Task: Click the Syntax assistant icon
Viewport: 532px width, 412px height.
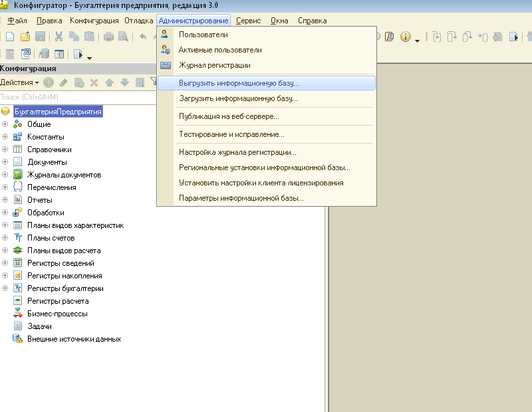Action: tap(390, 37)
